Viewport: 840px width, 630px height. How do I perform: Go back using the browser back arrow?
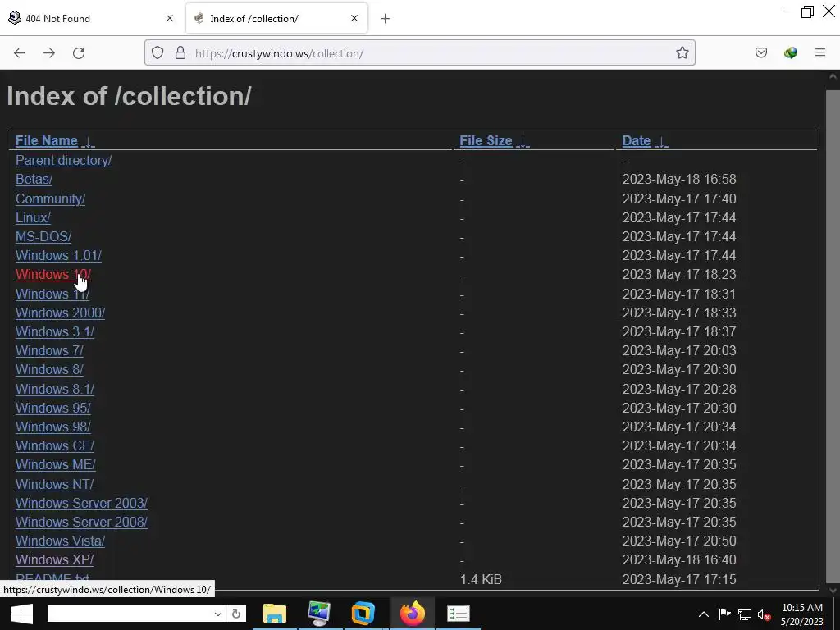click(20, 53)
